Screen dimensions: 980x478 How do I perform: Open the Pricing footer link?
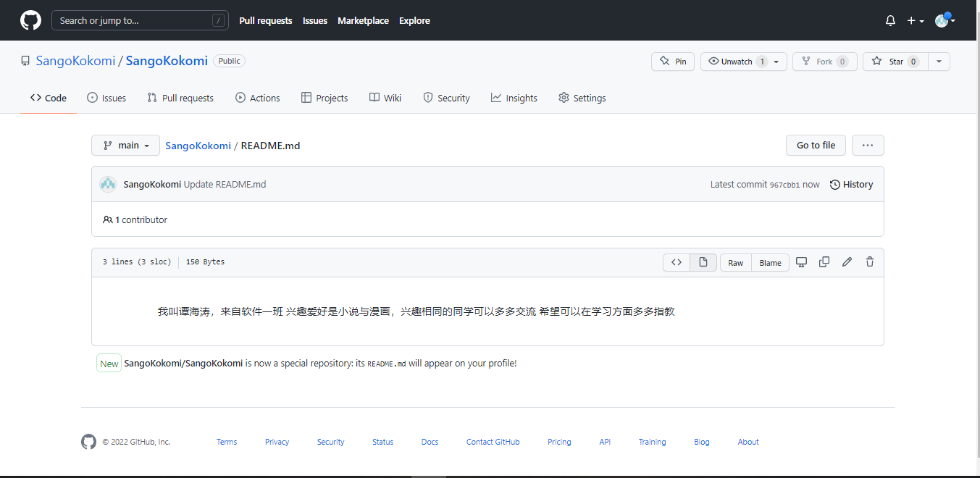tap(559, 442)
